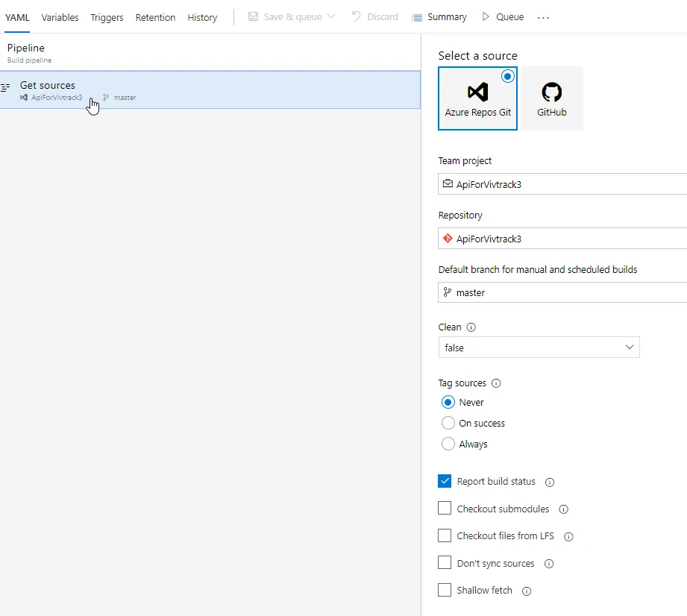Click the Queue play icon
Image resolution: width=687 pixels, height=616 pixels.
tap(486, 16)
